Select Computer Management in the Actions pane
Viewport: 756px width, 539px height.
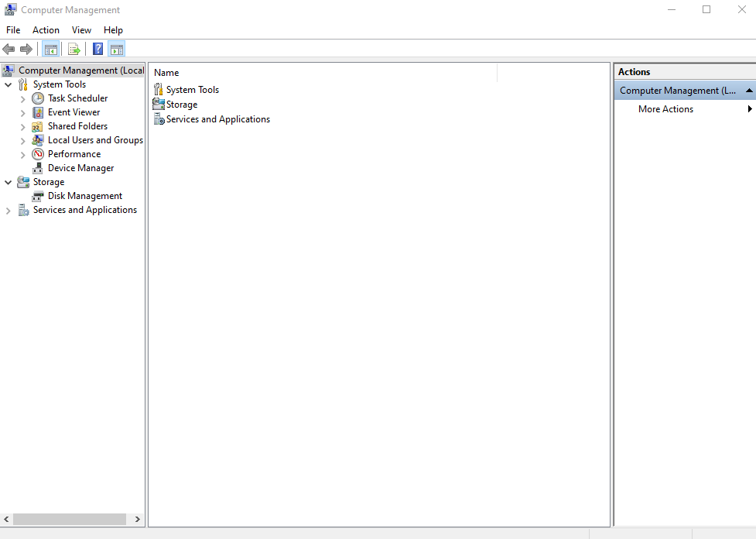click(677, 90)
